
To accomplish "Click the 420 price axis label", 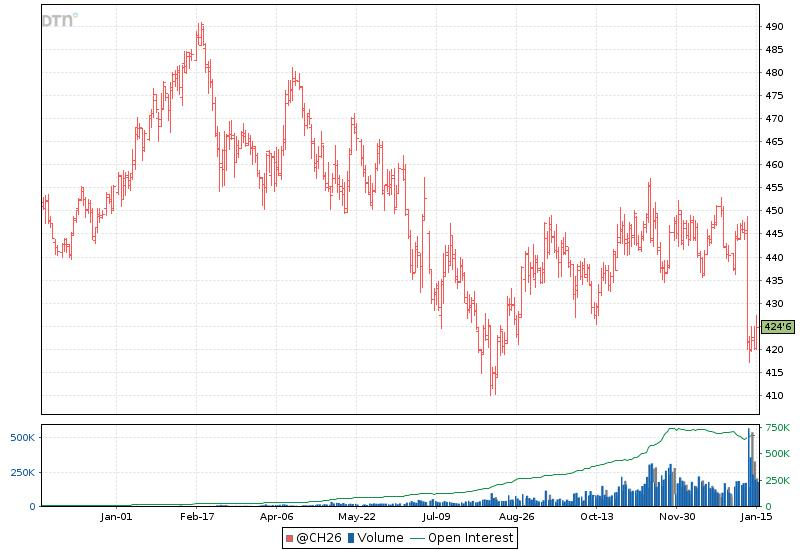I will point(774,349).
